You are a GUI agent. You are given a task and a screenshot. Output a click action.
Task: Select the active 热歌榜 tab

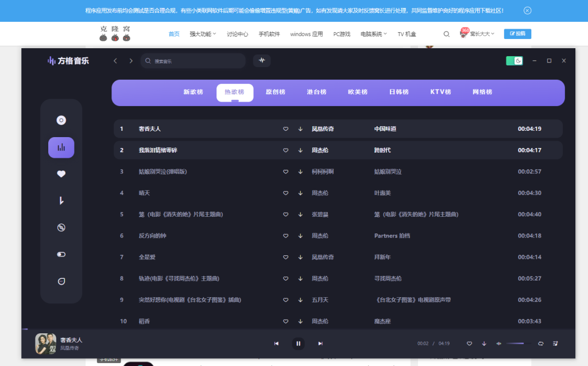[235, 92]
